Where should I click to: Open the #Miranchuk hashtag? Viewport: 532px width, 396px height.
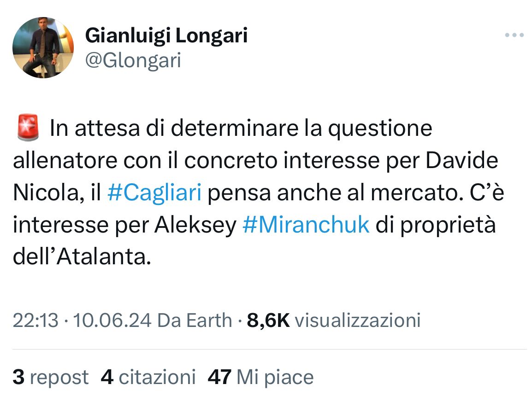point(306,224)
